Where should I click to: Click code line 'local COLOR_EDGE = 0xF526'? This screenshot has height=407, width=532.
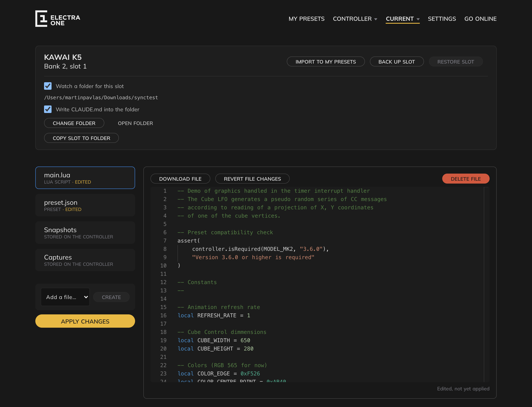click(219, 374)
